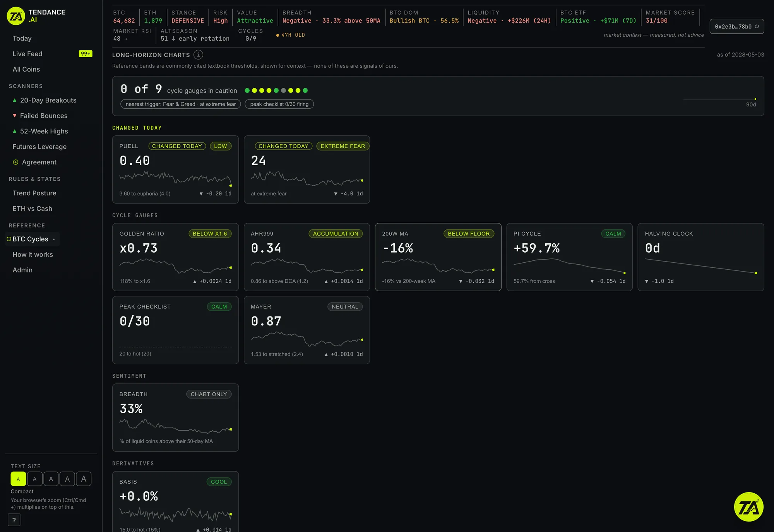Viewport: 774px width, 532px height.
Task: Click the BELOW FLOOR badge
Action: [x=469, y=234]
